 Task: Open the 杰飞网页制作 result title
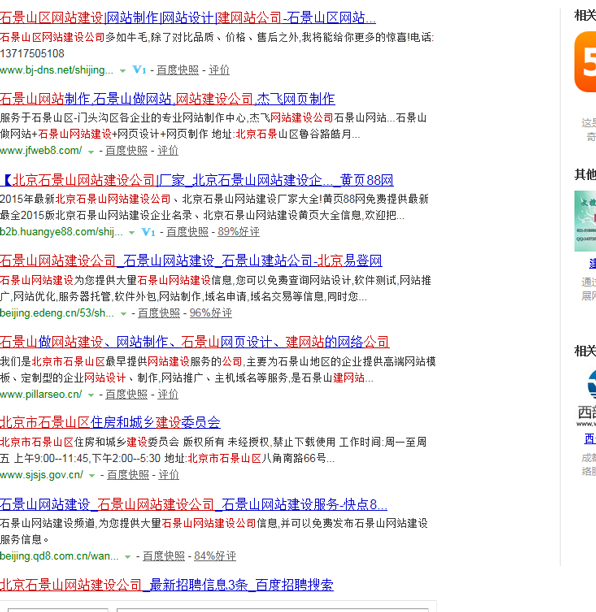click(167, 99)
